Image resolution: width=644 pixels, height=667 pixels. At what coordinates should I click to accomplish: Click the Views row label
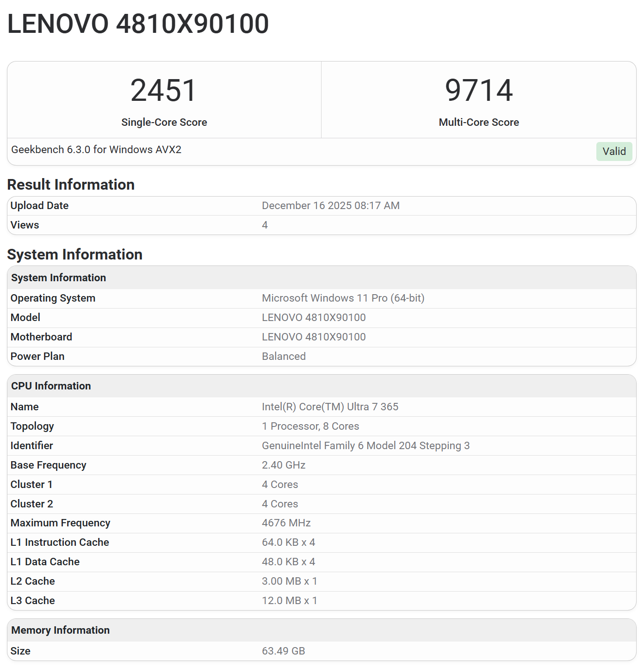(25, 225)
